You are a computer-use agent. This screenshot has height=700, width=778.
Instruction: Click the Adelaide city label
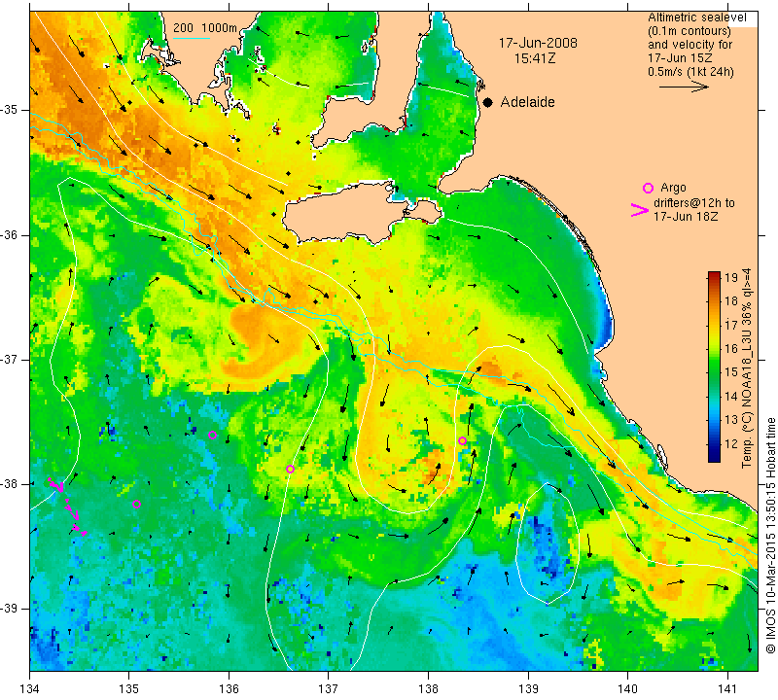527,102
